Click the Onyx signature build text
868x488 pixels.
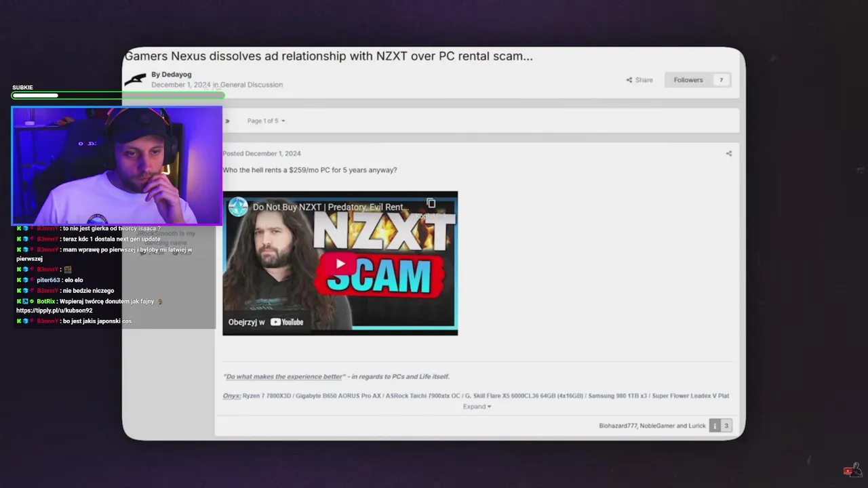point(476,396)
